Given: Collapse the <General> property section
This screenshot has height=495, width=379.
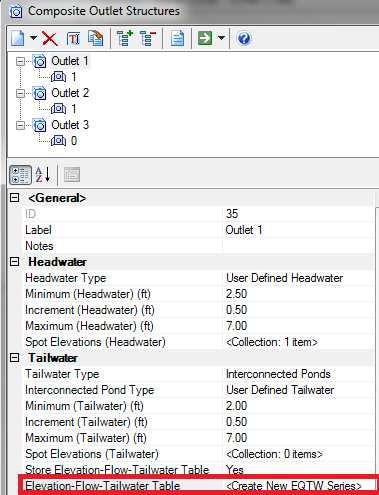Looking at the screenshot, I should coord(14,198).
